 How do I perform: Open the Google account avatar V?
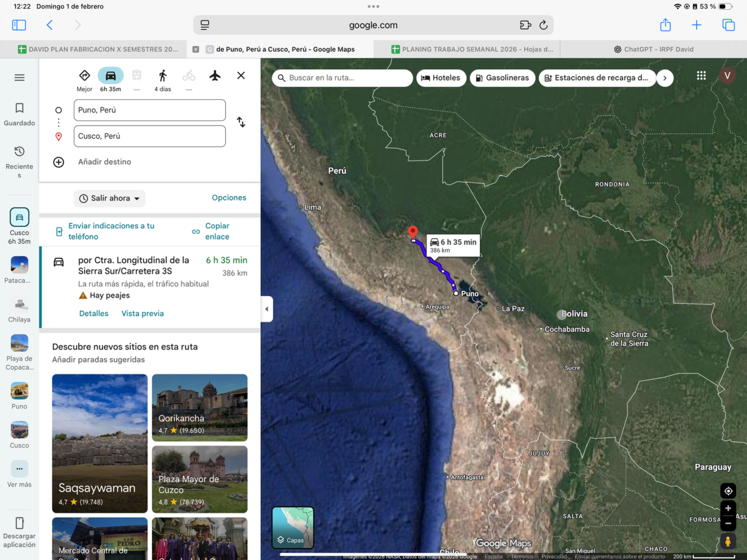tap(727, 75)
